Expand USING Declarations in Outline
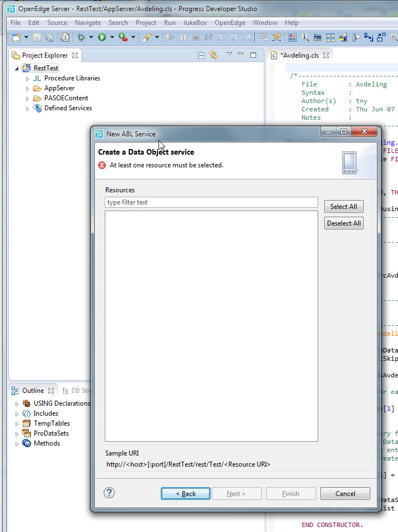Screen dimensions: 398x532 pos(17,404)
